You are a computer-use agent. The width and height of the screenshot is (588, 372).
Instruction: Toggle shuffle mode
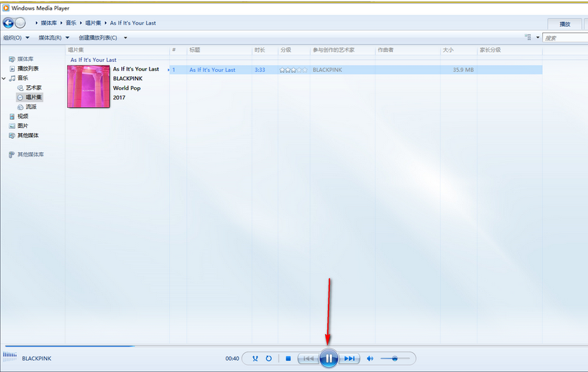click(x=255, y=359)
